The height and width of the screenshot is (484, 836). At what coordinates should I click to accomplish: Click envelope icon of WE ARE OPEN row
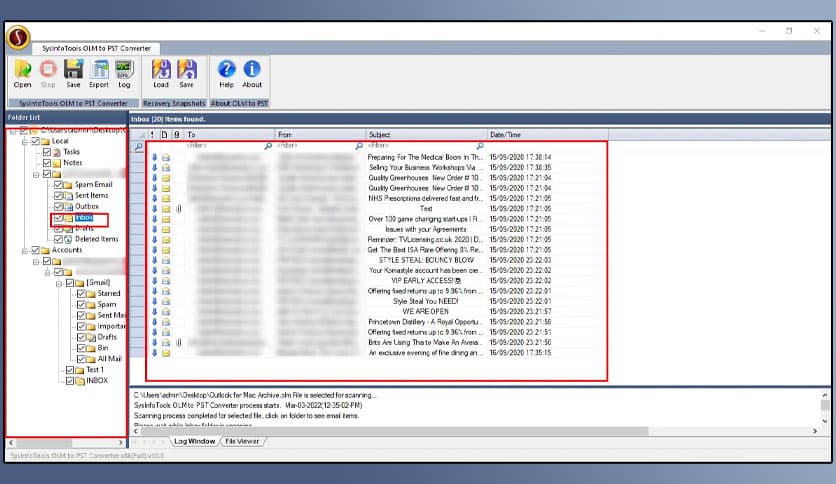pyautogui.click(x=166, y=312)
